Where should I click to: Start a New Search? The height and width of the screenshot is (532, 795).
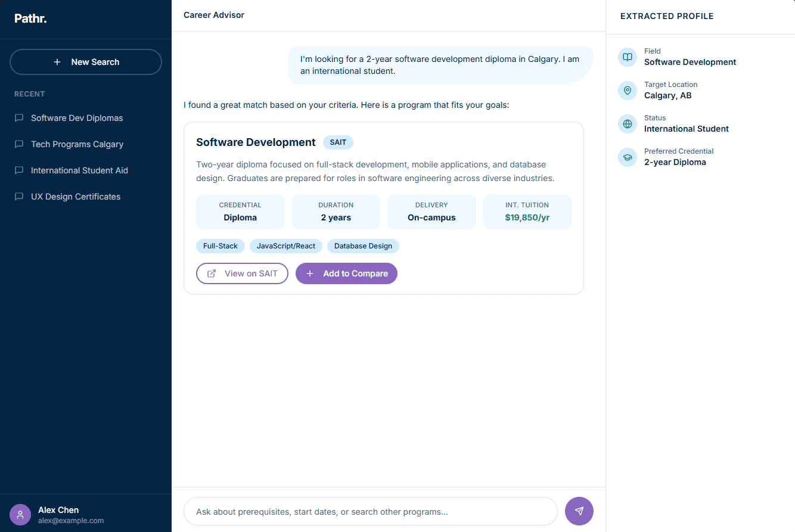click(x=86, y=62)
